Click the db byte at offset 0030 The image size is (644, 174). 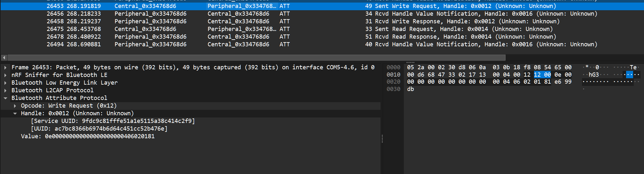411,89
